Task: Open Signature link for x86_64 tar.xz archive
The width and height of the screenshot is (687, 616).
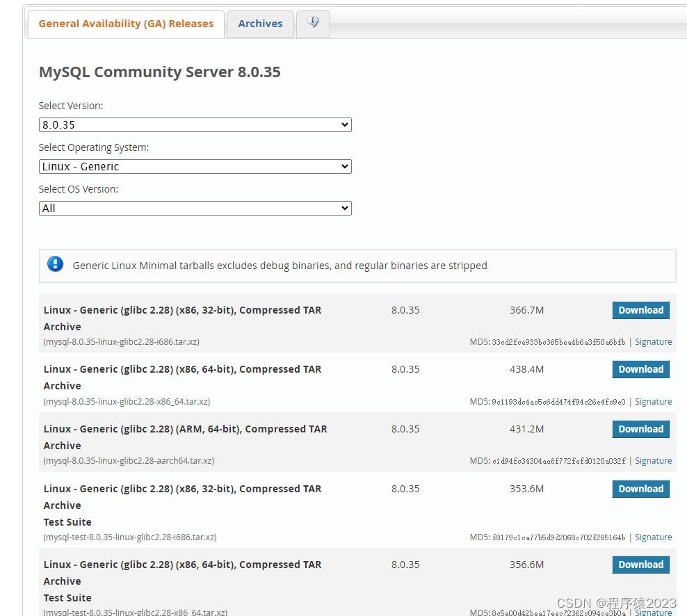Action: click(x=653, y=401)
